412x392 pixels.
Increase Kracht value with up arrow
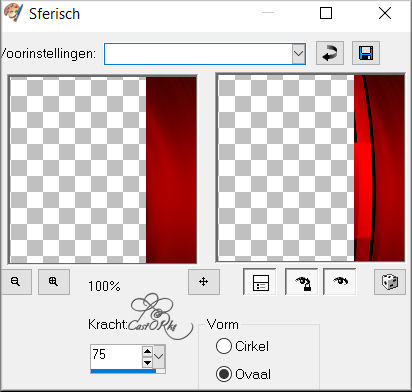click(x=147, y=351)
